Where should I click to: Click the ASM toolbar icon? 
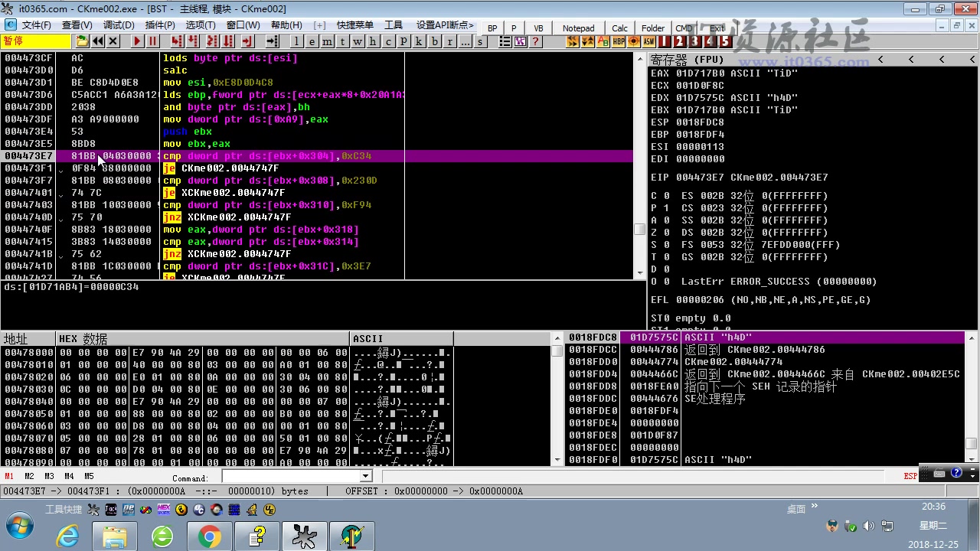pyautogui.click(x=648, y=41)
